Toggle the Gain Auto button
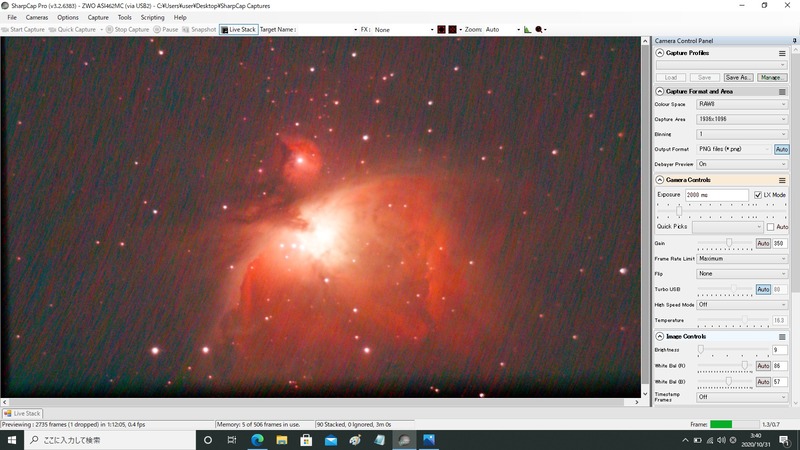 (763, 243)
